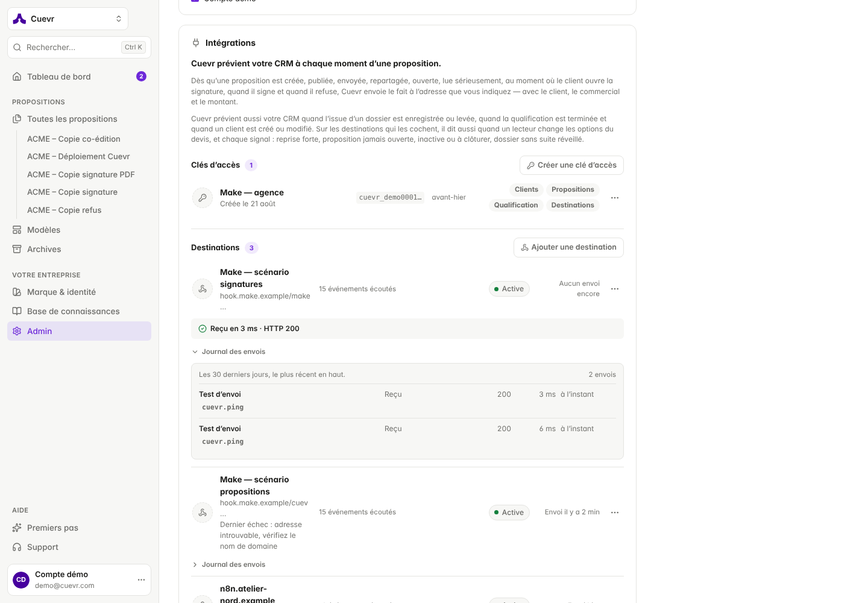This screenshot has width=868, height=603.
Task: Open Base de connaissances
Action: [79, 311]
